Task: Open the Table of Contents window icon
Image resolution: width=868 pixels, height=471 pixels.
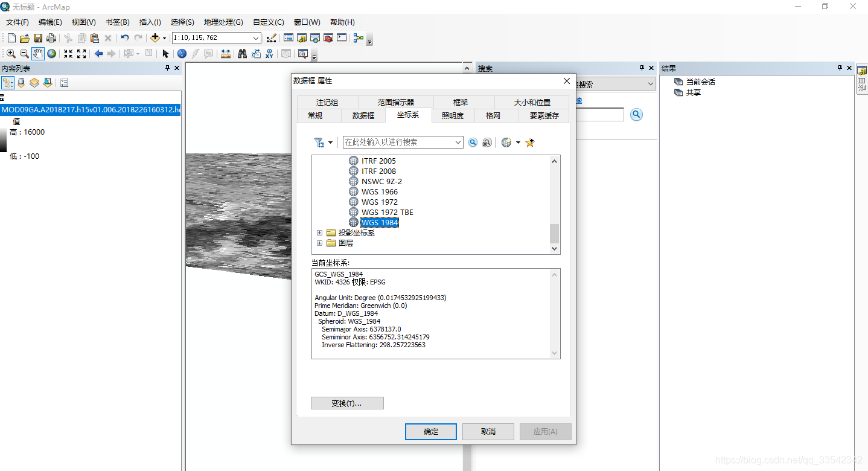Action: click(x=289, y=38)
